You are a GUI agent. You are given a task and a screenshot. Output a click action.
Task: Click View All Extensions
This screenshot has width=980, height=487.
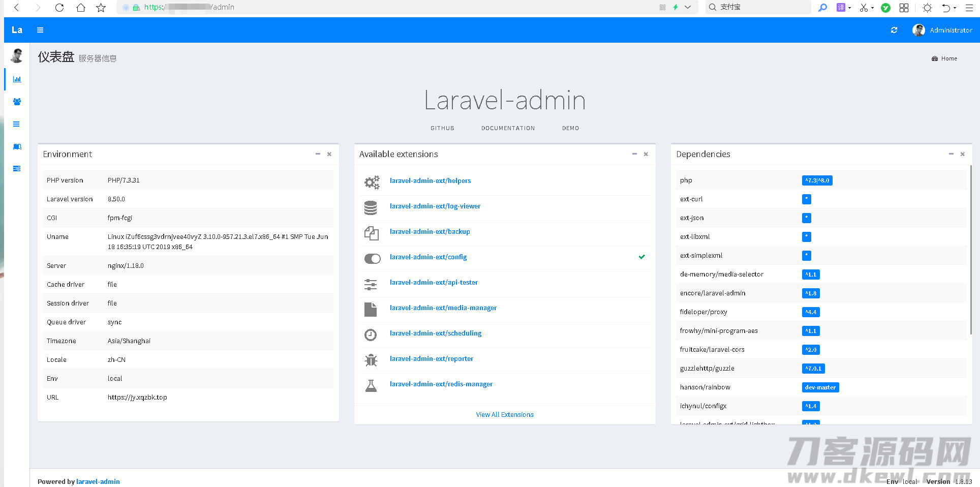[505, 414]
